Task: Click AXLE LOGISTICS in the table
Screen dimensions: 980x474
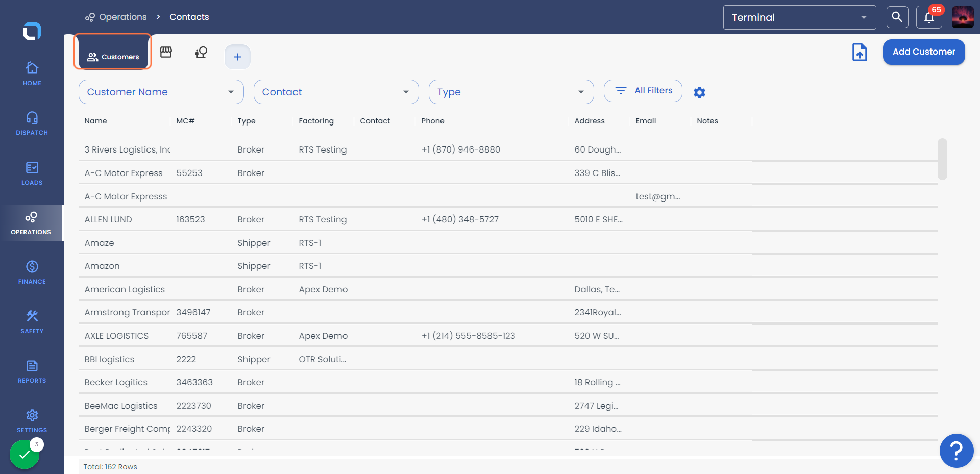Action: 116,336
